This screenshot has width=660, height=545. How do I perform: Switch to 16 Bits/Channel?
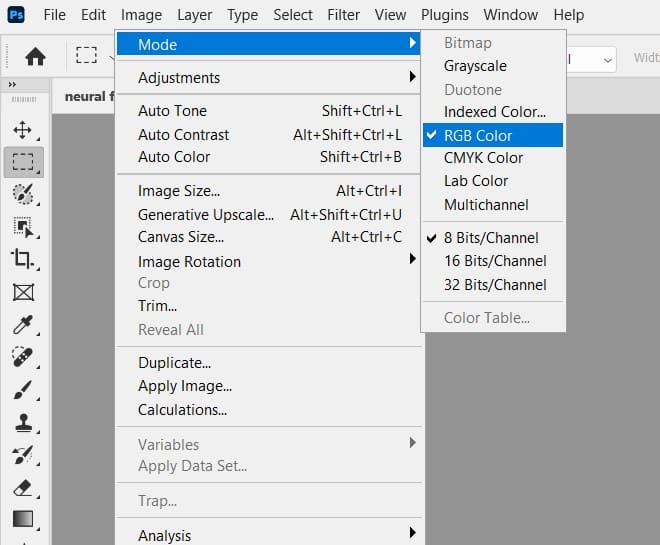coord(492,261)
